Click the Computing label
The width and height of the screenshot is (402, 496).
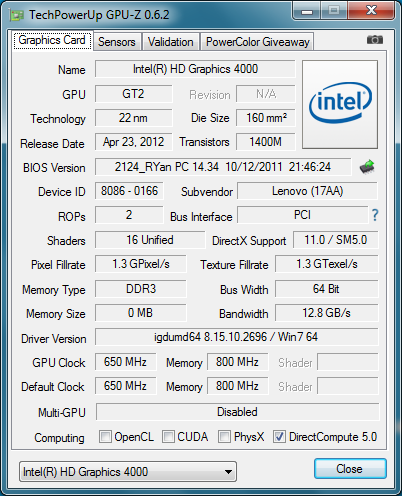pos(59,438)
